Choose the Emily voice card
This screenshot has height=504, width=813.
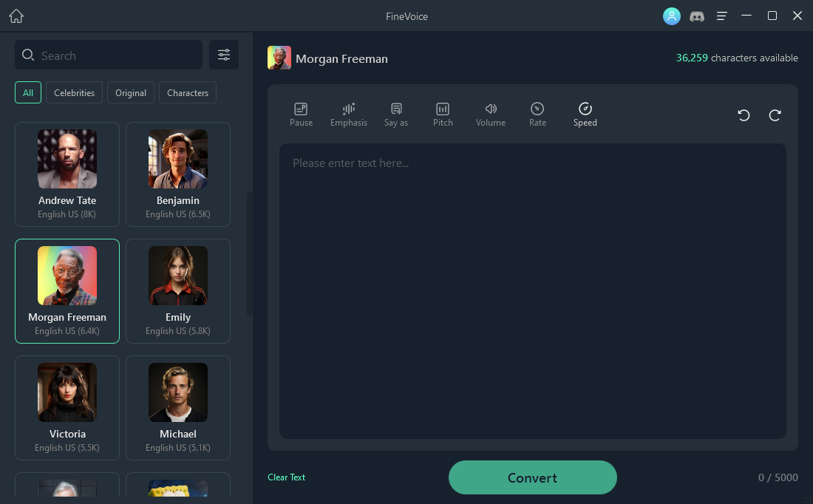tap(178, 291)
